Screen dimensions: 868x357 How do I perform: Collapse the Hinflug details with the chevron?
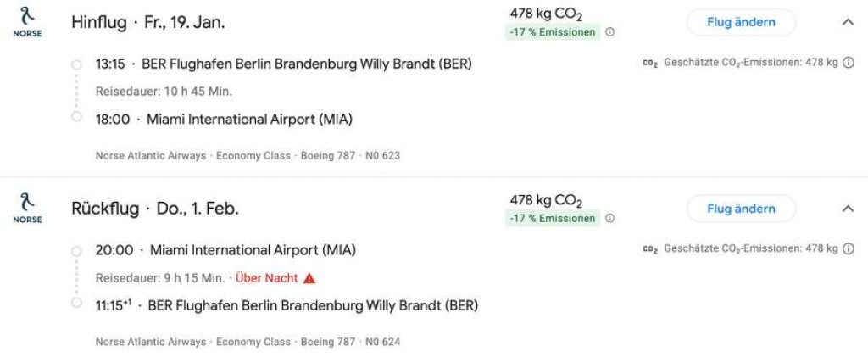click(848, 22)
